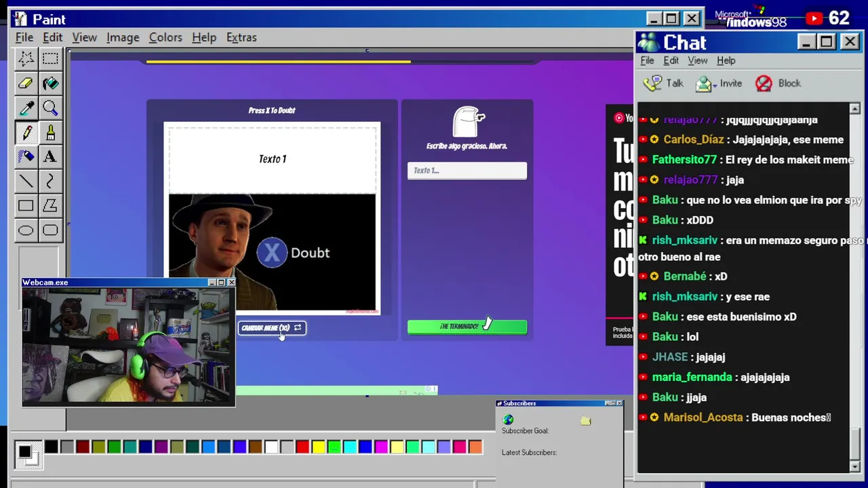The height and width of the screenshot is (488, 868).
Task: Select the red color swatch in palette
Action: pyautogui.click(x=302, y=447)
